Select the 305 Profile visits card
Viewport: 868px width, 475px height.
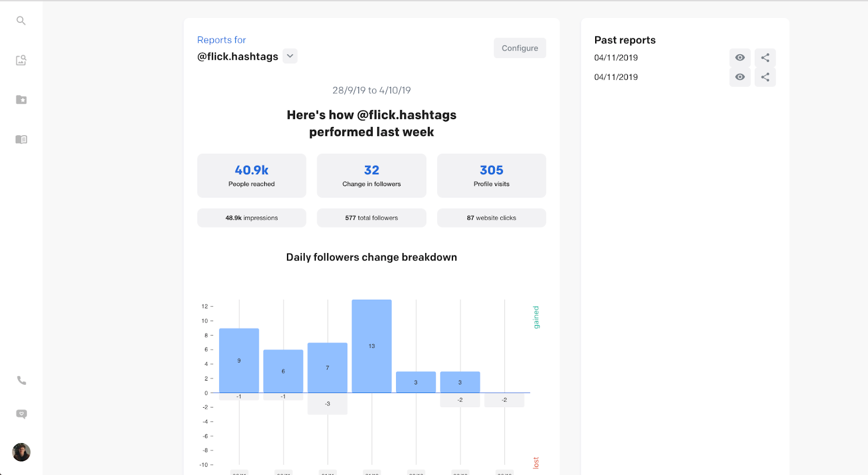pos(492,175)
